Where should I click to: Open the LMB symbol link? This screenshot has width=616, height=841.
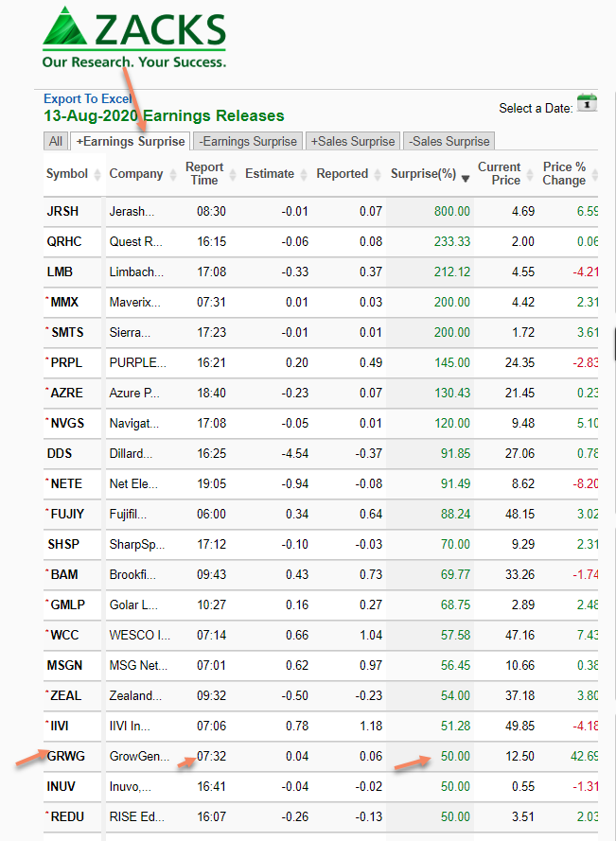[60, 272]
